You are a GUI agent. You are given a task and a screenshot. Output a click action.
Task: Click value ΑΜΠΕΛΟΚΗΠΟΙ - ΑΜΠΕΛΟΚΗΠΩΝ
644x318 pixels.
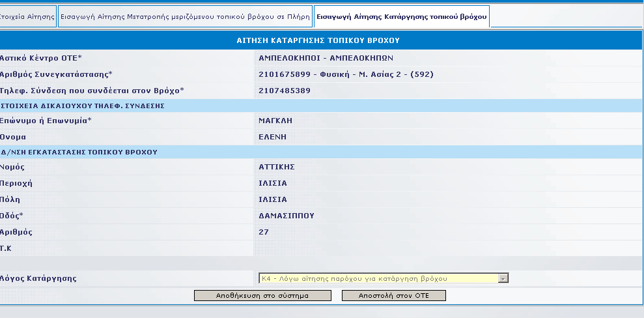[326, 59]
